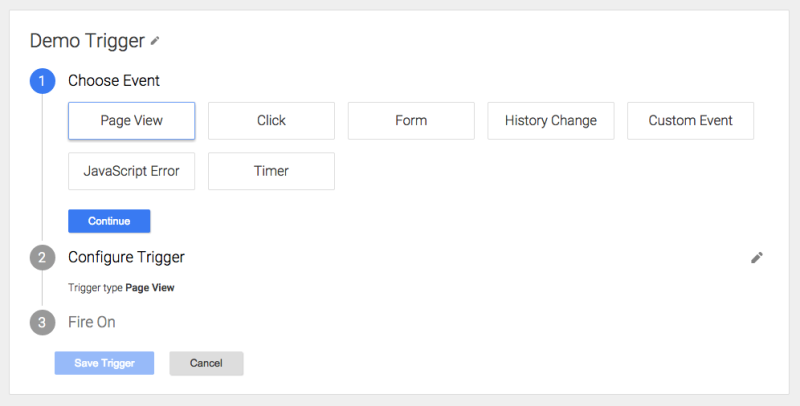Click step 3 gray circle icon

click(x=42, y=322)
